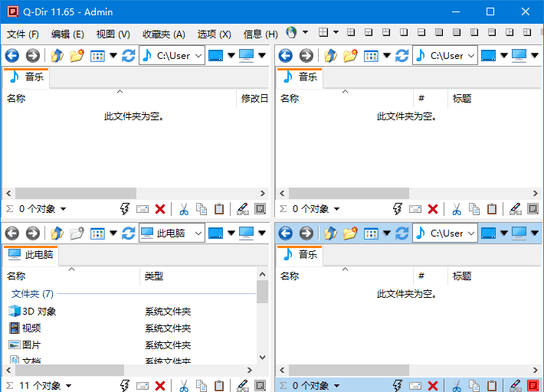Click the red X delete icon in top-right status bar
This screenshot has width=544, height=392.
433,209
